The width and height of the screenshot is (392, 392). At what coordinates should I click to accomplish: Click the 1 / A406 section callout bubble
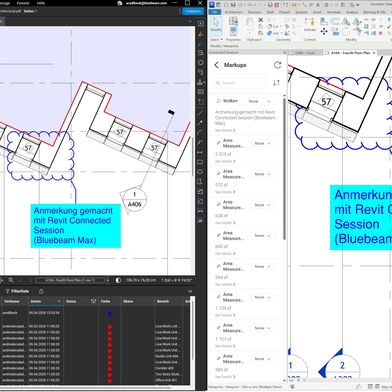tap(134, 199)
